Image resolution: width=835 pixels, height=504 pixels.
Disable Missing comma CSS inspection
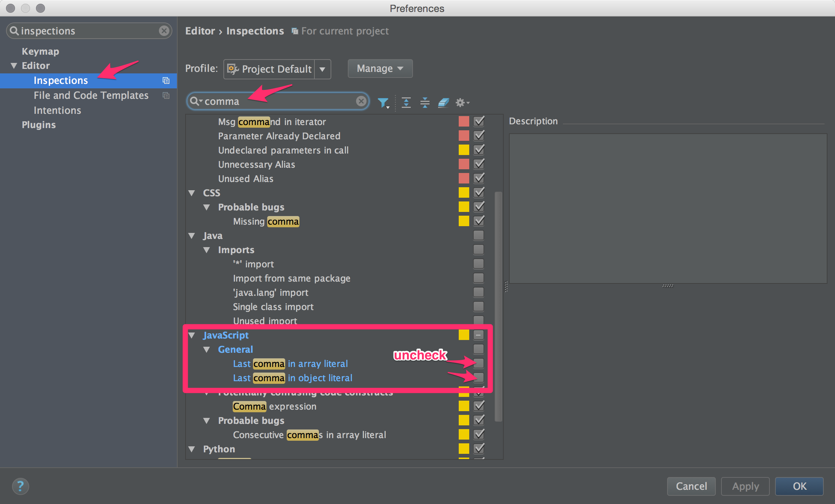click(x=479, y=221)
